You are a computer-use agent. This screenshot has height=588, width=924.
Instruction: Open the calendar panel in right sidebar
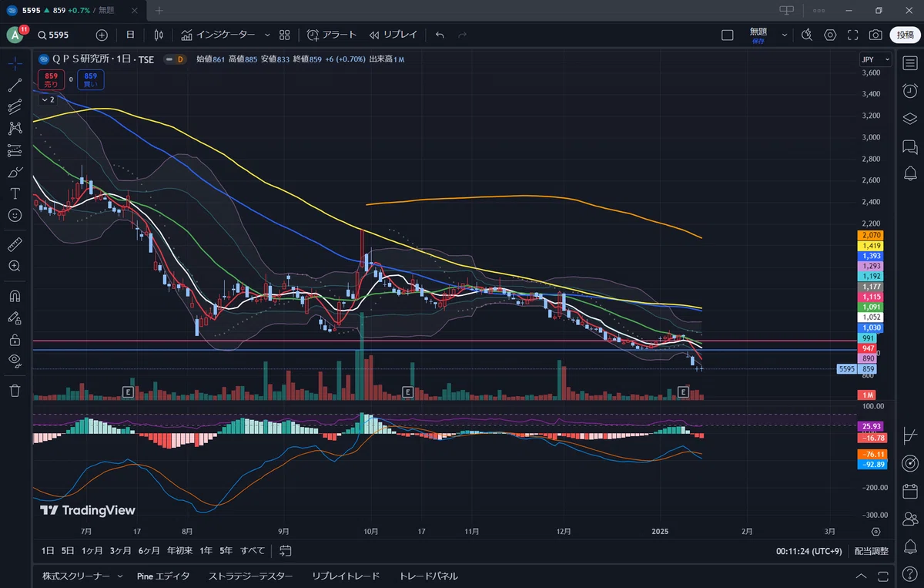click(x=909, y=490)
